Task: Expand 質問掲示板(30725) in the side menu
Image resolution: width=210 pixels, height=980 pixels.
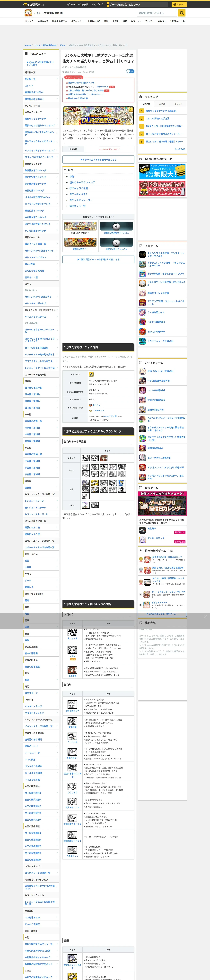Action: [41, 99]
